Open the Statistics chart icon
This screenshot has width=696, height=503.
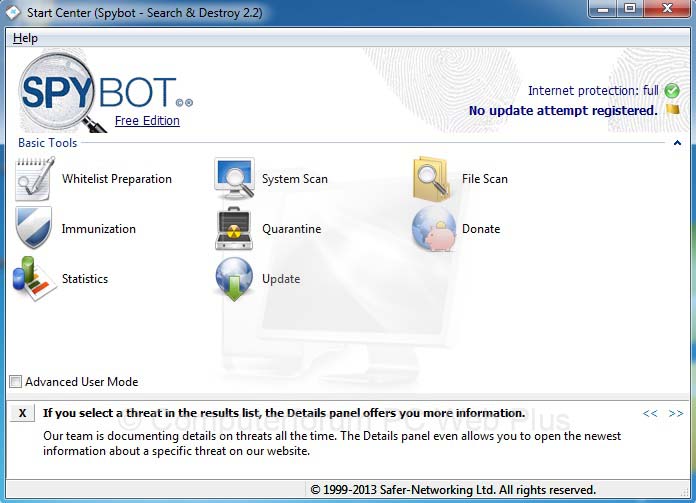click(x=34, y=279)
